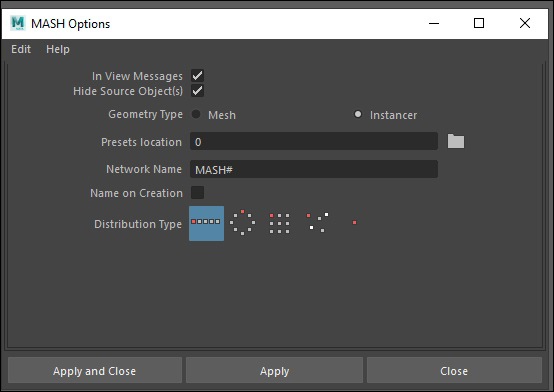Click the bottom Close button
Image resolution: width=554 pixels, height=392 pixels.
(x=454, y=370)
